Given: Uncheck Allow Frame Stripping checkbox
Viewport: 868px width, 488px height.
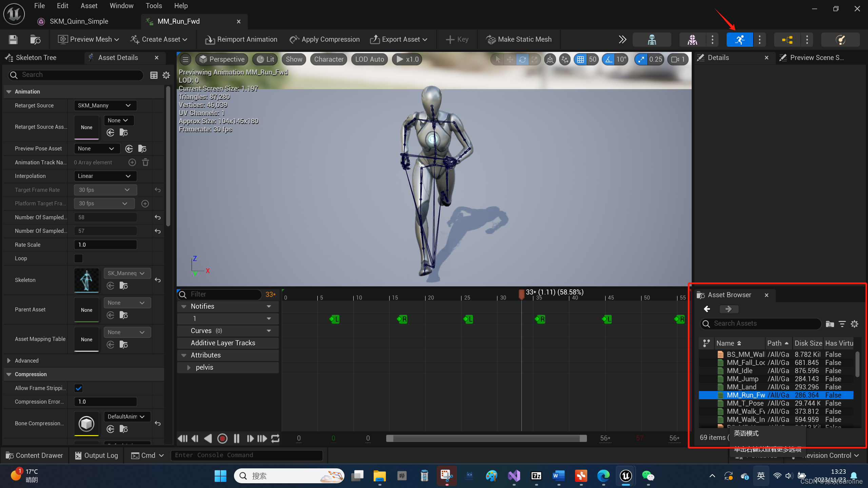Looking at the screenshot, I should [78, 388].
